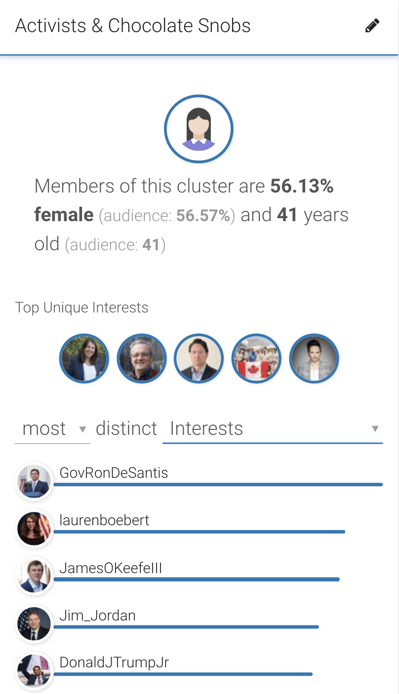Click the female avatar cluster icon

click(x=199, y=129)
